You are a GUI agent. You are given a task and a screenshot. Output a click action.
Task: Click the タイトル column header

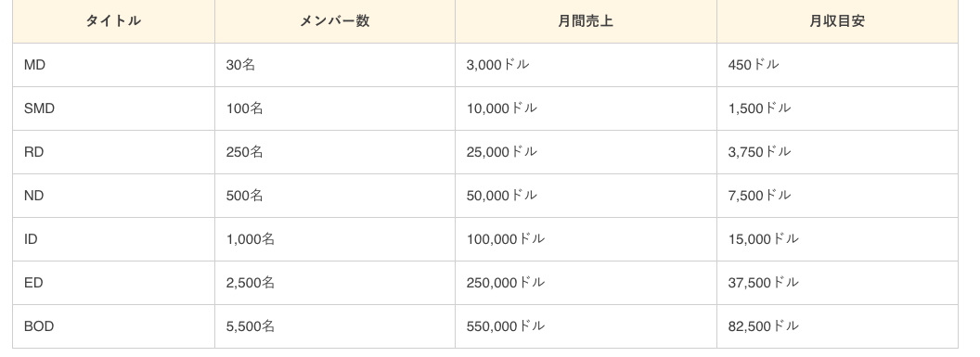114,21
